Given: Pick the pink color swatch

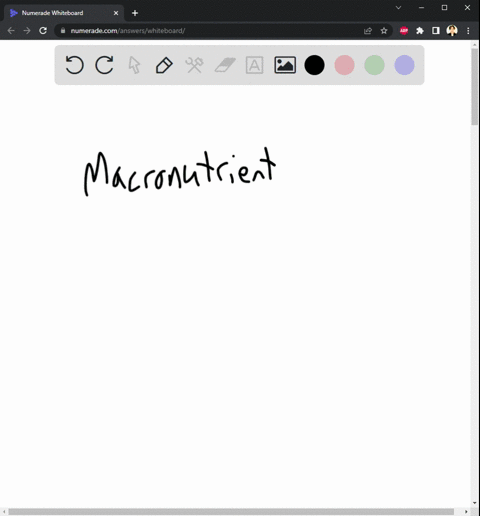Looking at the screenshot, I should (x=344, y=65).
